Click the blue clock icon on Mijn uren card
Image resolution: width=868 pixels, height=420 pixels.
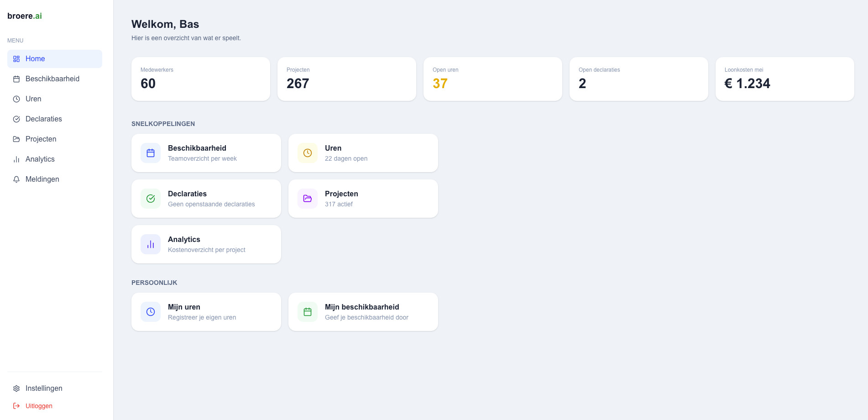coord(151,312)
